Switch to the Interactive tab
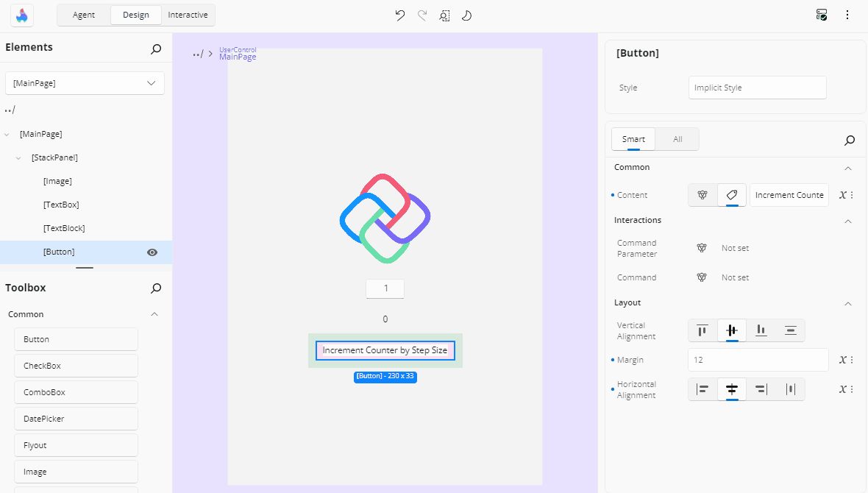This screenshot has height=493, width=868. 188,15
